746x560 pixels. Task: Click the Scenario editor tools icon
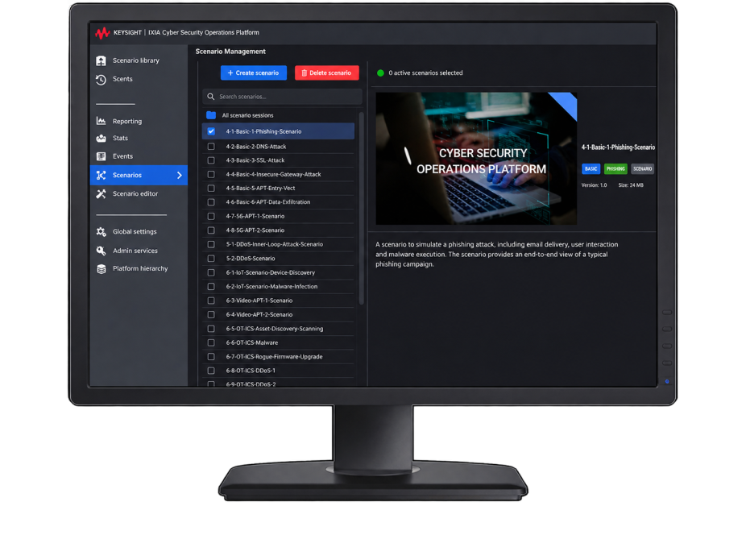101,193
